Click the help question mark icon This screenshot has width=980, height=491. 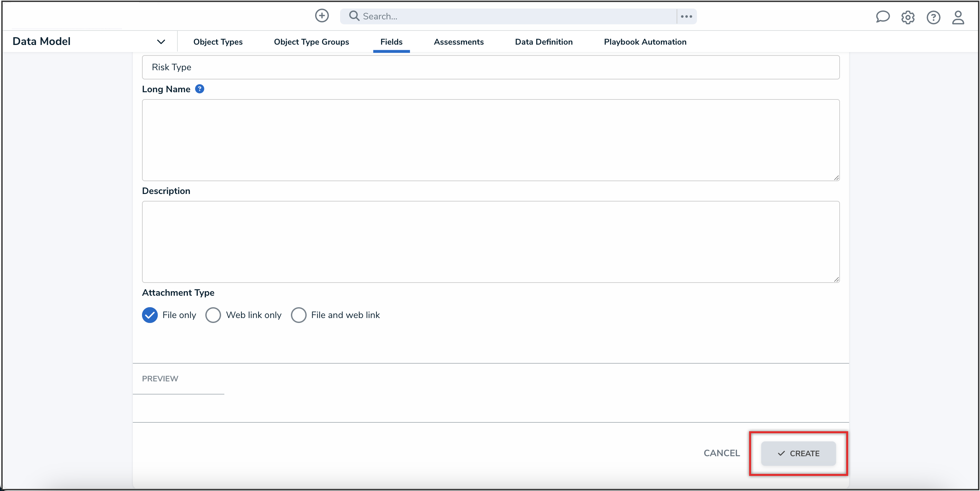point(933,17)
